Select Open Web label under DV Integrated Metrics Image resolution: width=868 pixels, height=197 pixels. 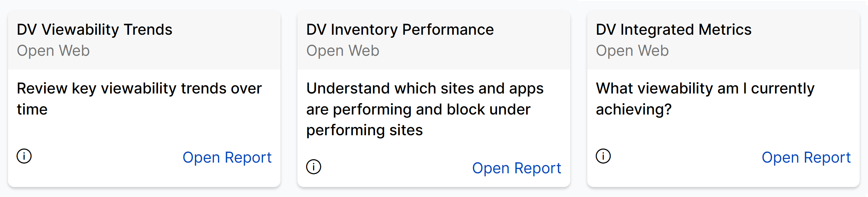tap(632, 51)
